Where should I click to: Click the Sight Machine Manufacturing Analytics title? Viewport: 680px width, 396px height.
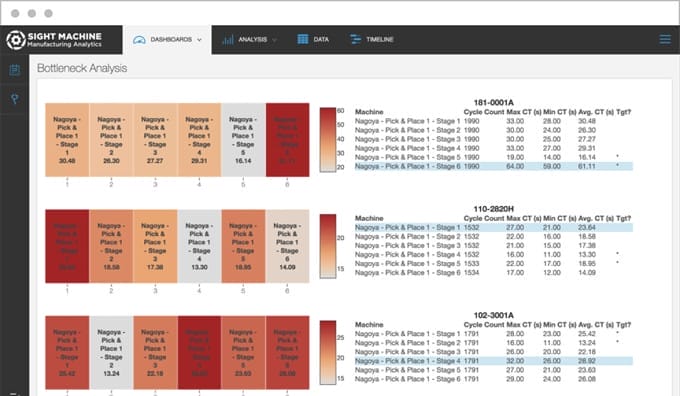pos(64,39)
